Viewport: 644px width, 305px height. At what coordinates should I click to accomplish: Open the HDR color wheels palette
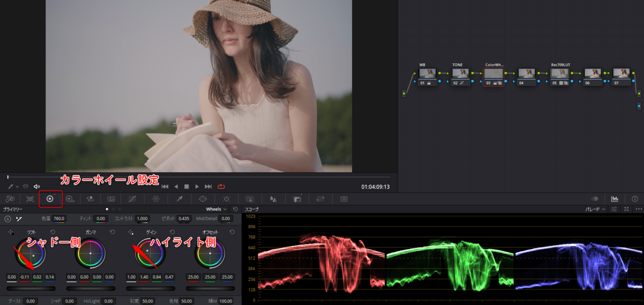pos(70,199)
